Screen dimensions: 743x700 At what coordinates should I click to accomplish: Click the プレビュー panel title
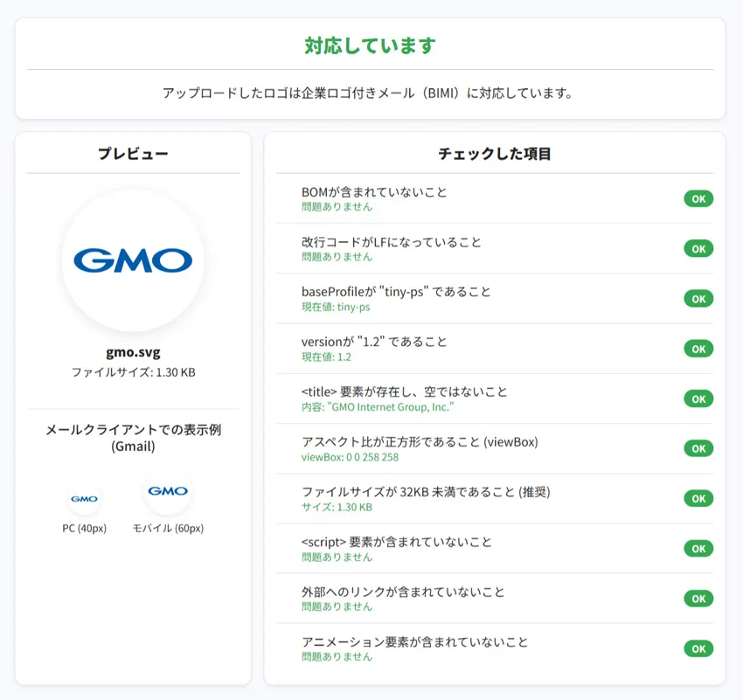click(x=133, y=154)
